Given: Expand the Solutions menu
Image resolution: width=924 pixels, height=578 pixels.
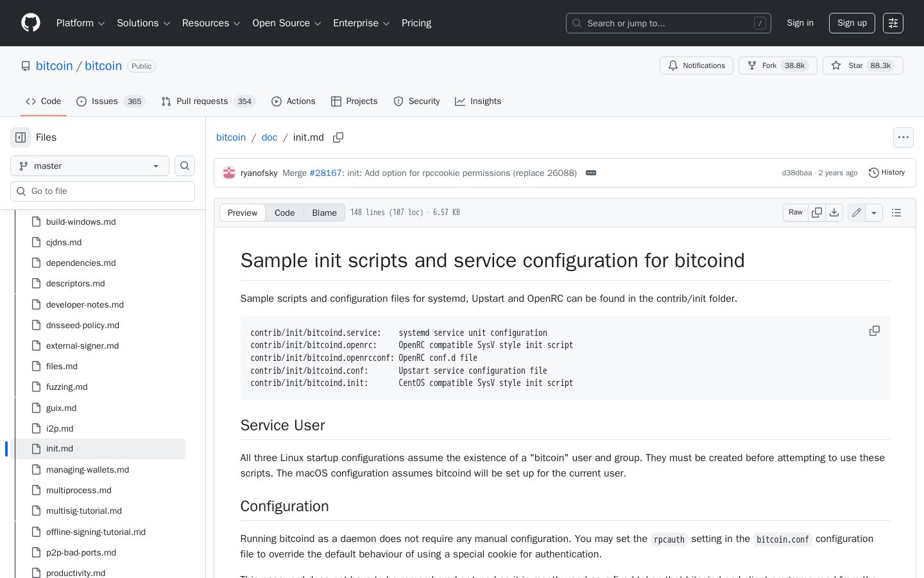Looking at the screenshot, I should (x=144, y=23).
